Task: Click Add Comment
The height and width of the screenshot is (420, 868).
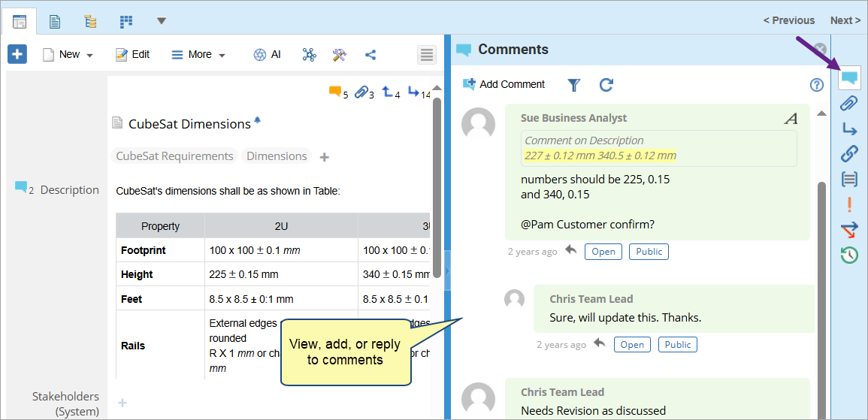Action: pos(504,84)
